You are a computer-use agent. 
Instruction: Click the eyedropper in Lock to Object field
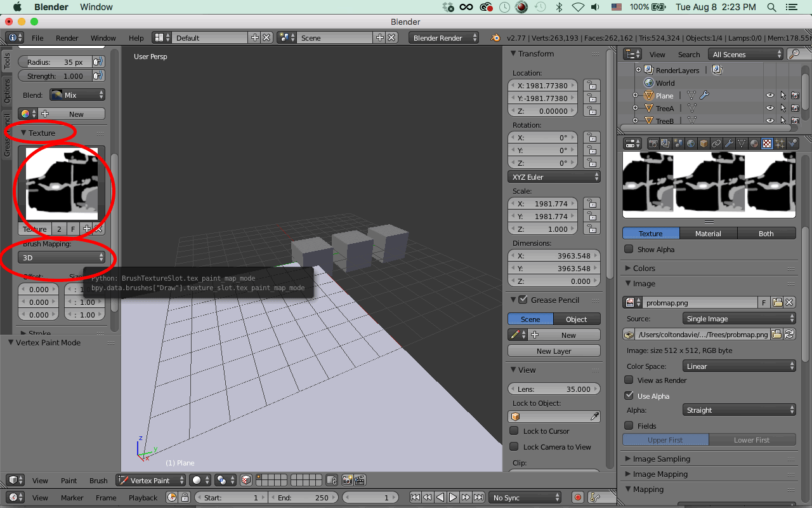point(594,417)
